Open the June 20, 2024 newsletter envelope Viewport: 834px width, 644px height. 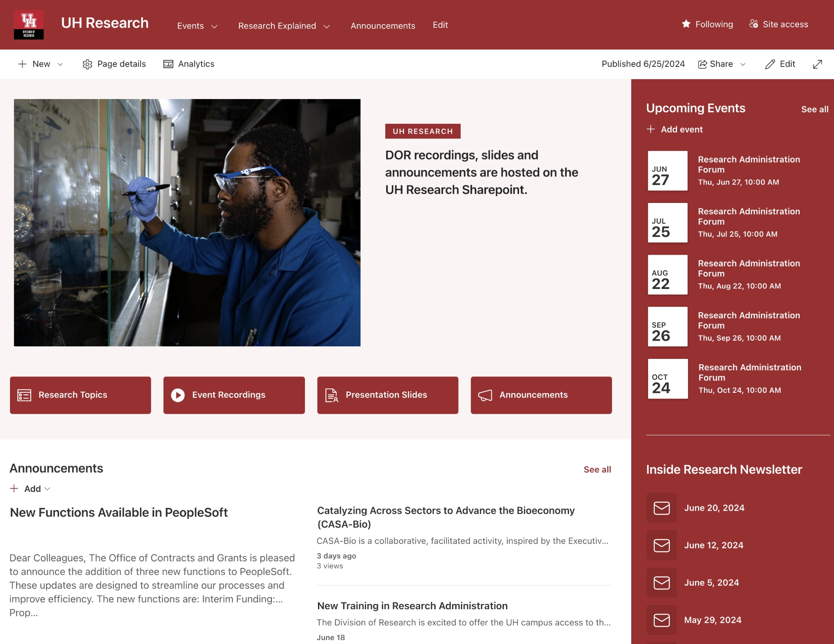(662, 508)
